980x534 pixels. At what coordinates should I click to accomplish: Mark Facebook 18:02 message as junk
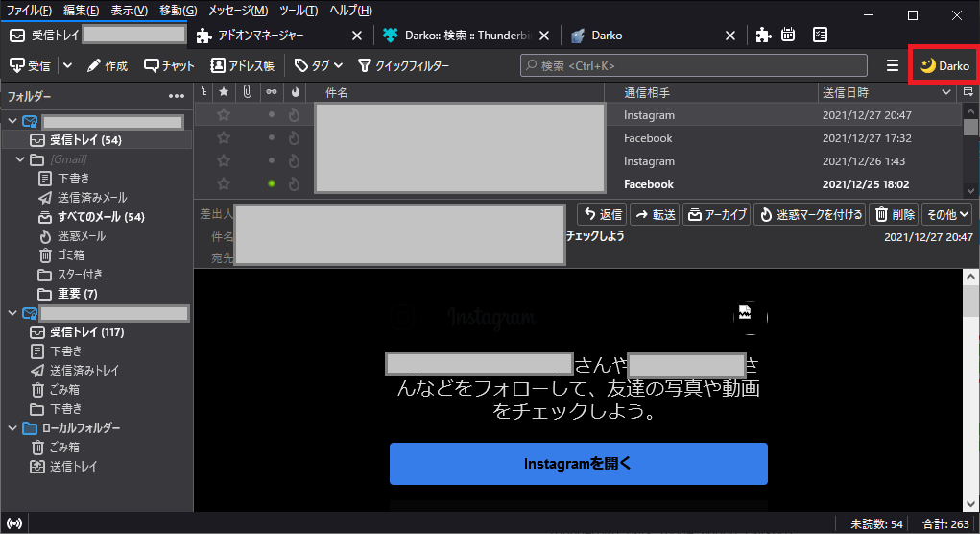(295, 184)
